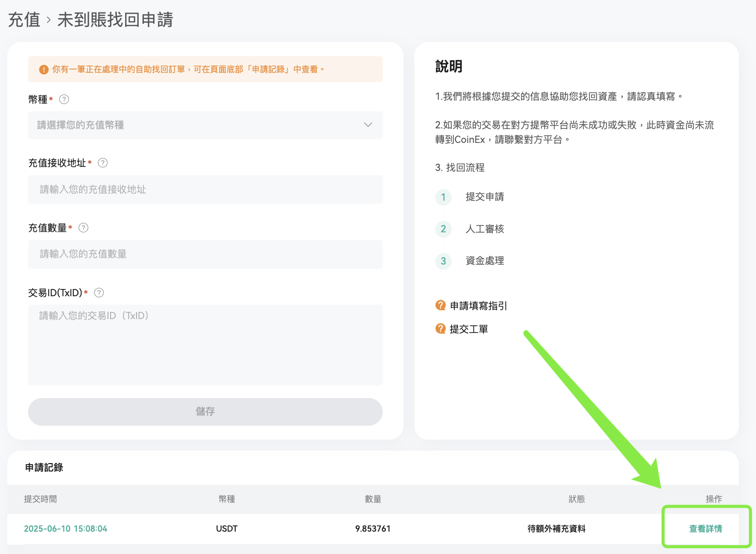Image resolution: width=756 pixels, height=554 pixels.
Task: Click the warning icon in the orange notice banner
Action: [44, 69]
